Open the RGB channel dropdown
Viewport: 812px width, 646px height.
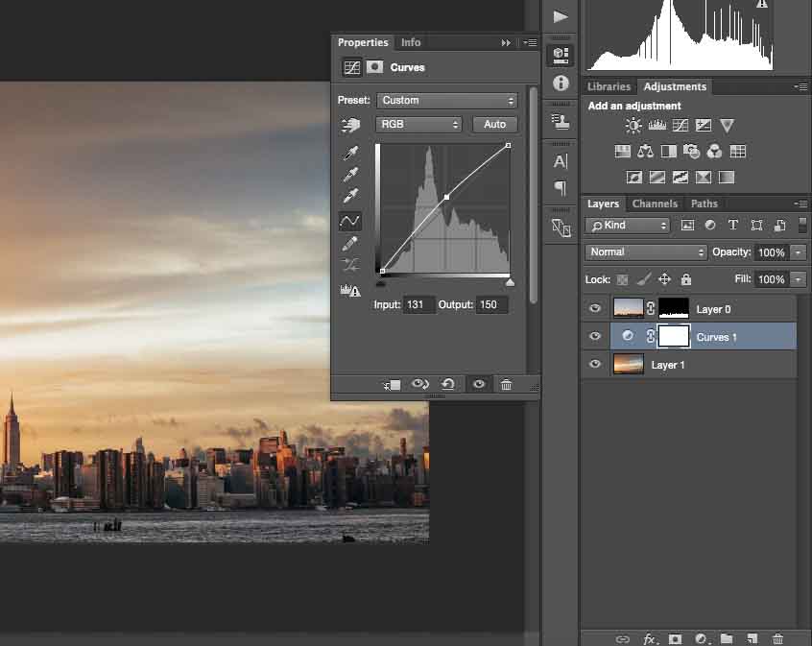tap(418, 125)
